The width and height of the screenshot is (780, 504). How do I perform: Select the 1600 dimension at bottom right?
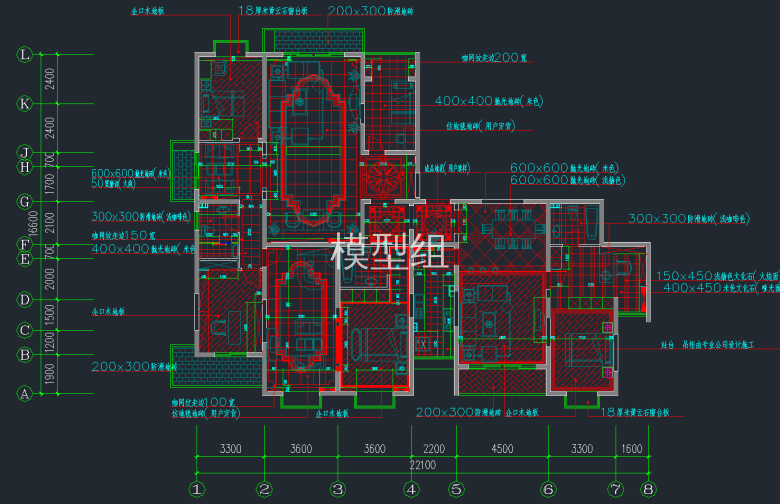point(632,449)
